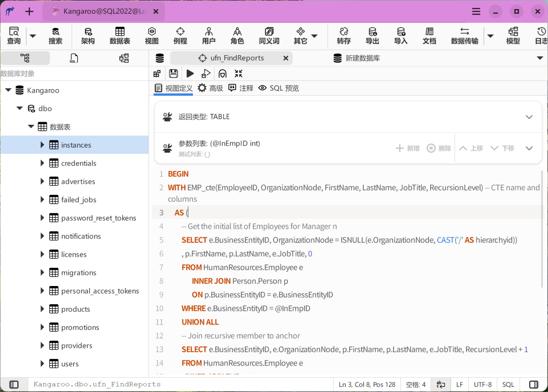
Task: Open the dropdown arrow next to 数据传输
Action: tap(490, 36)
